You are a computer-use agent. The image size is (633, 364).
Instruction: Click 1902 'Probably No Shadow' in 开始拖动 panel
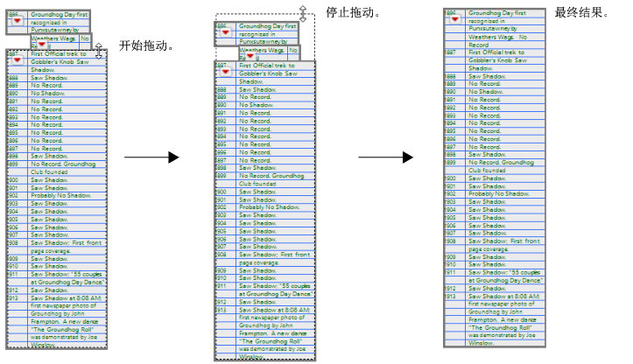point(60,196)
